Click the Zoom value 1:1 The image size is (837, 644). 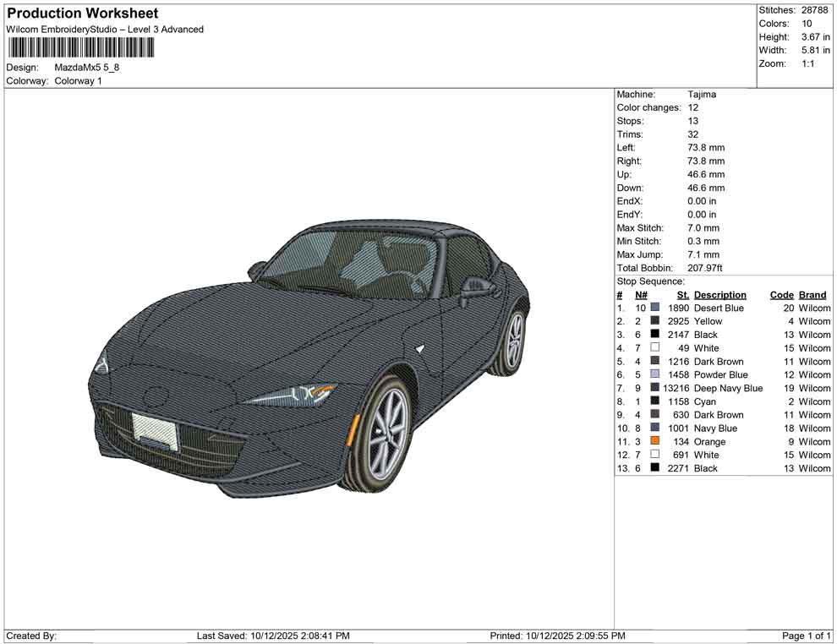pyautogui.click(x=807, y=63)
